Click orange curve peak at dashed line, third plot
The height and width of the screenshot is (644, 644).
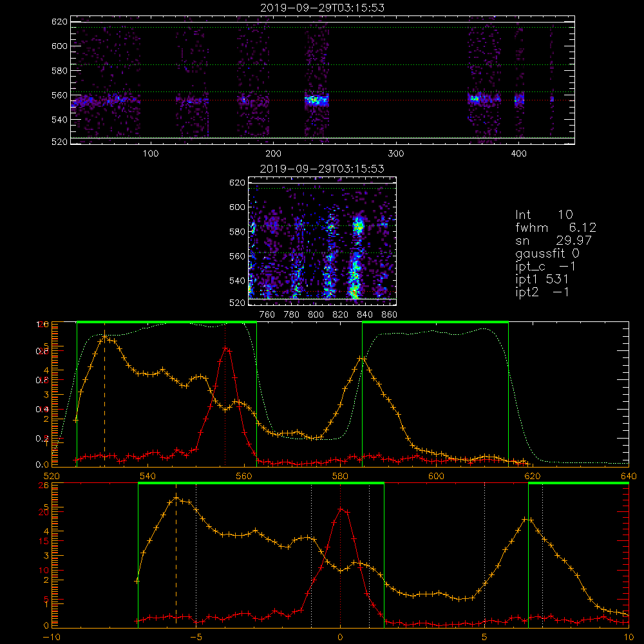104,337
